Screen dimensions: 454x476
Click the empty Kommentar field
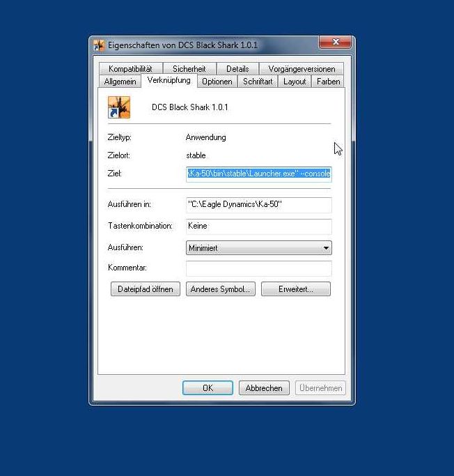tap(259, 268)
